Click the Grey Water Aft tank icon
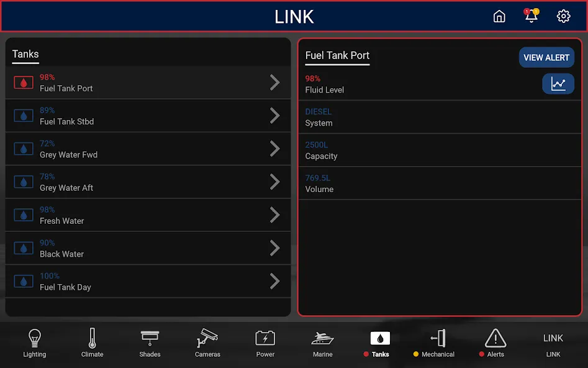Screen dimensions: 588x368 tap(24, 182)
